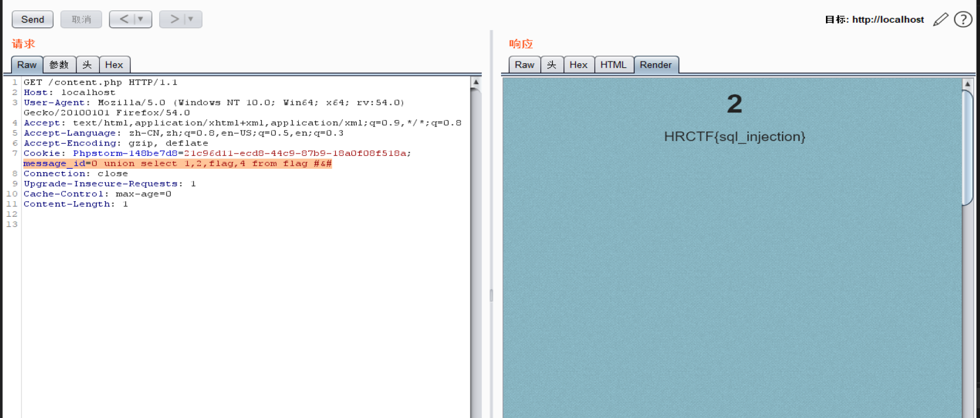Open the response HTML tab
Screen dimensions: 980x418
click(614, 65)
